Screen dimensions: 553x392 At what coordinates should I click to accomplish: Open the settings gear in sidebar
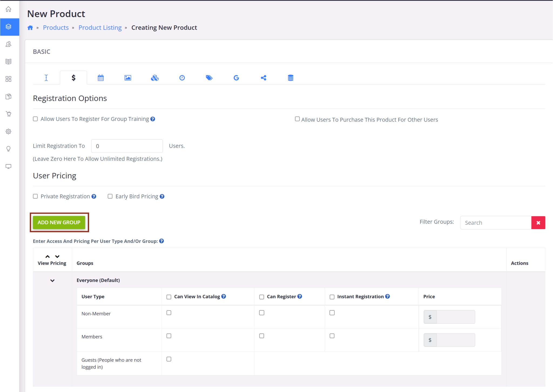[9, 132]
